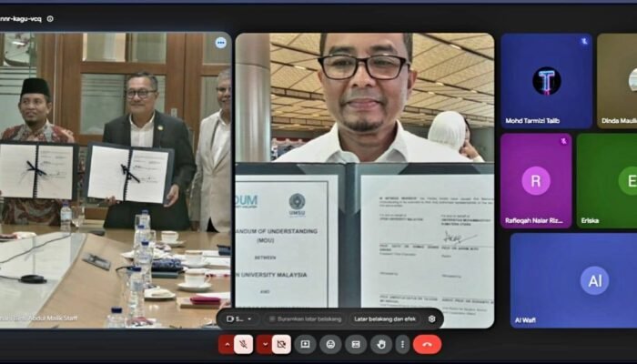The width and height of the screenshot is (637, 364).
Task: Turn on the camera button
Action: [x=281, y=345]
